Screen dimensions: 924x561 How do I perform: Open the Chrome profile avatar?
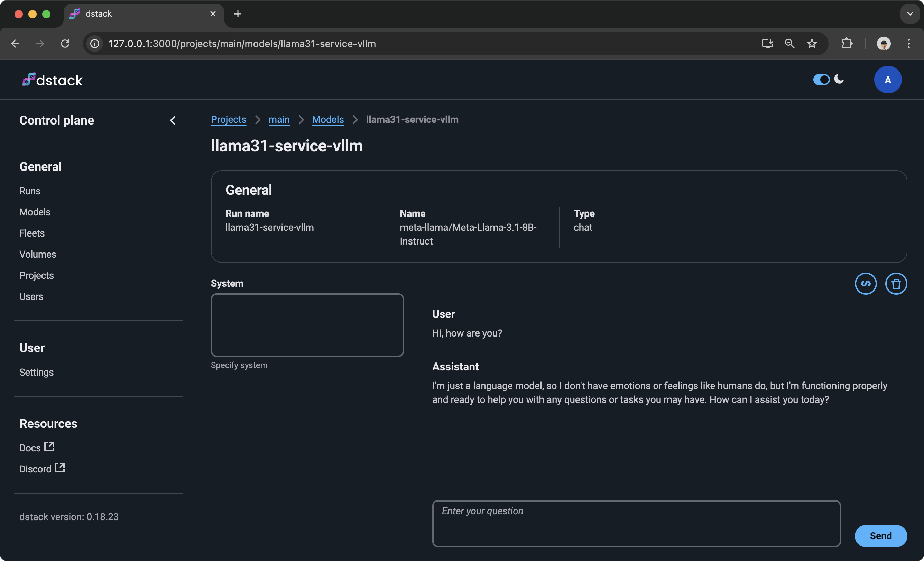[884, 44]
